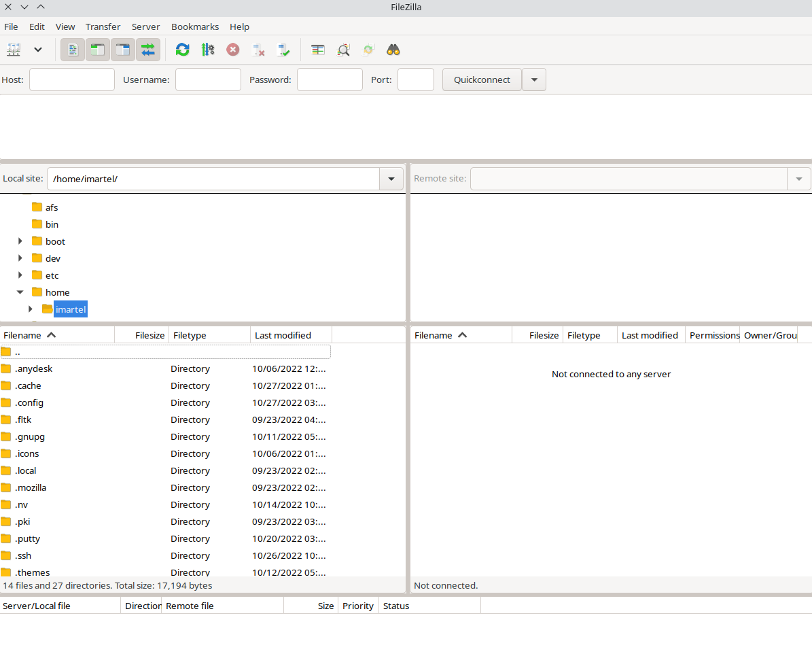812x658 pixels.
Task: Refresh the file and folder lists
Action: click(182, 50)
